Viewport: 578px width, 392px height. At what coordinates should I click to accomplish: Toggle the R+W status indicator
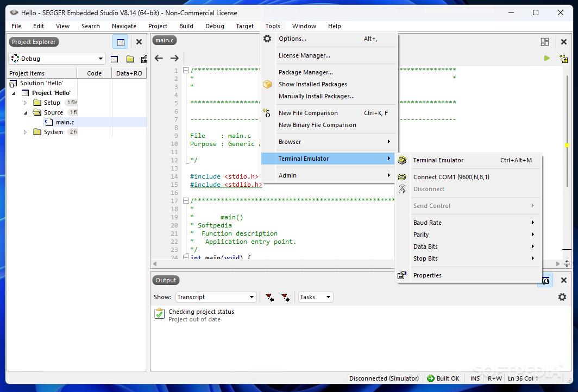[x=495, y=378]
